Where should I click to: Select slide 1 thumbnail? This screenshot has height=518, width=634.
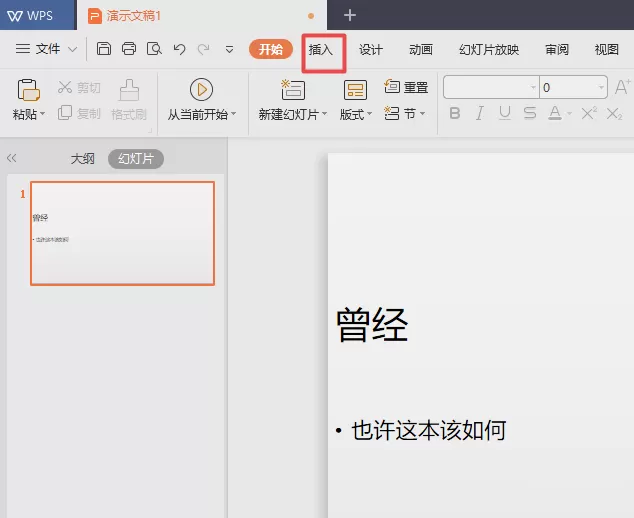[123, 233]
